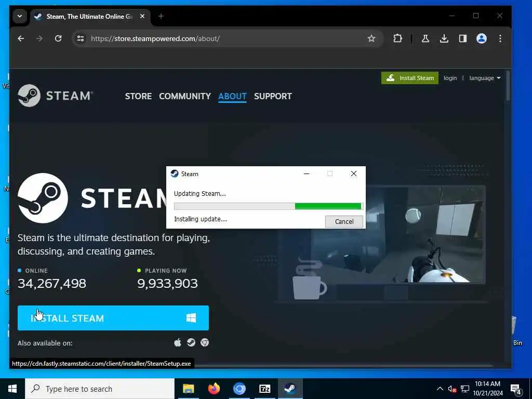Reload the Steam about page
The height and width of the screenshot is (399, 532).
(58, 38)
